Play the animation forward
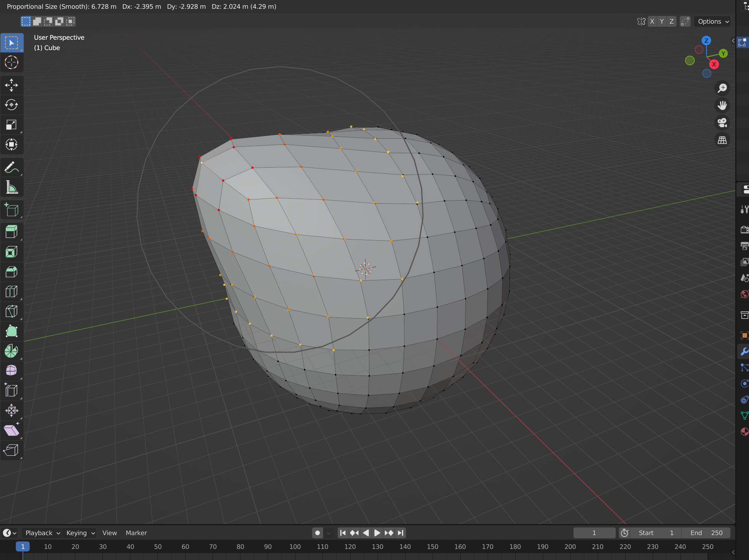749x560 pixels. [x=377, y=533]
